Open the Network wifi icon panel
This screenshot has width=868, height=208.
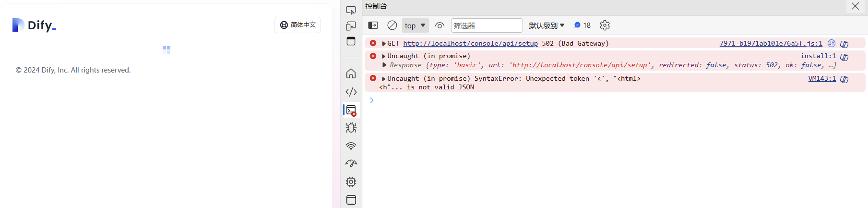pyautogui.click(x=351, y=146)
